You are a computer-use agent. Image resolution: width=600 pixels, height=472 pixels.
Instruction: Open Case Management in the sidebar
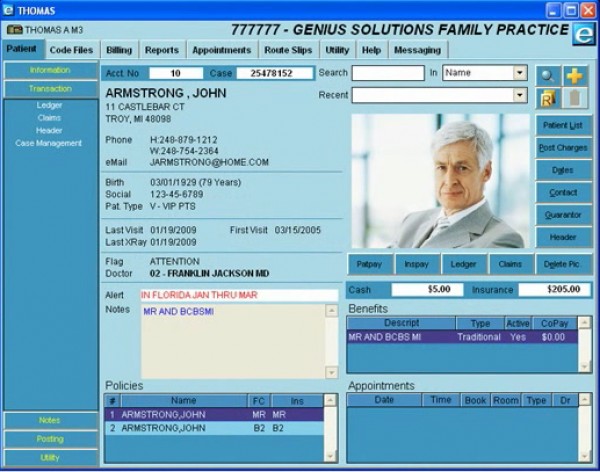[49, 143]
